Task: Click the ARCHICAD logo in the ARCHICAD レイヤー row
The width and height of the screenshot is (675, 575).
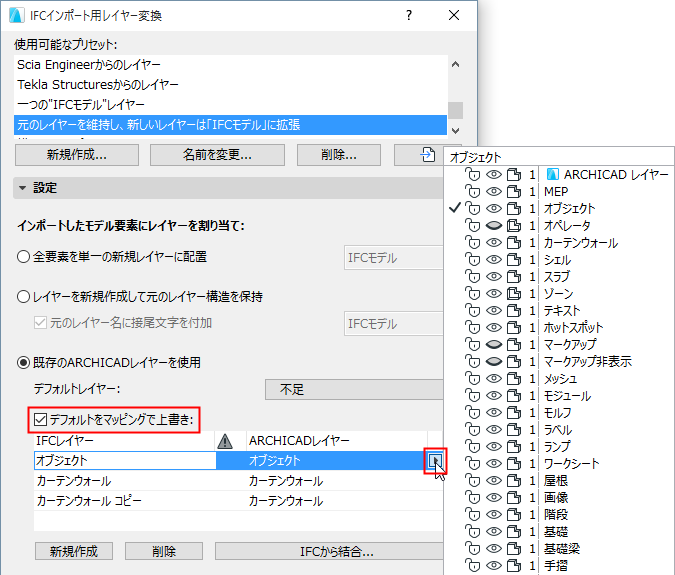Action: 552,174
